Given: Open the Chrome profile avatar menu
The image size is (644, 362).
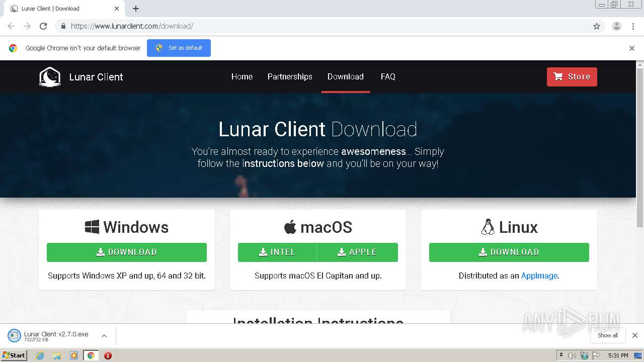Looking at the screenshot, I should tap(617, 26).
